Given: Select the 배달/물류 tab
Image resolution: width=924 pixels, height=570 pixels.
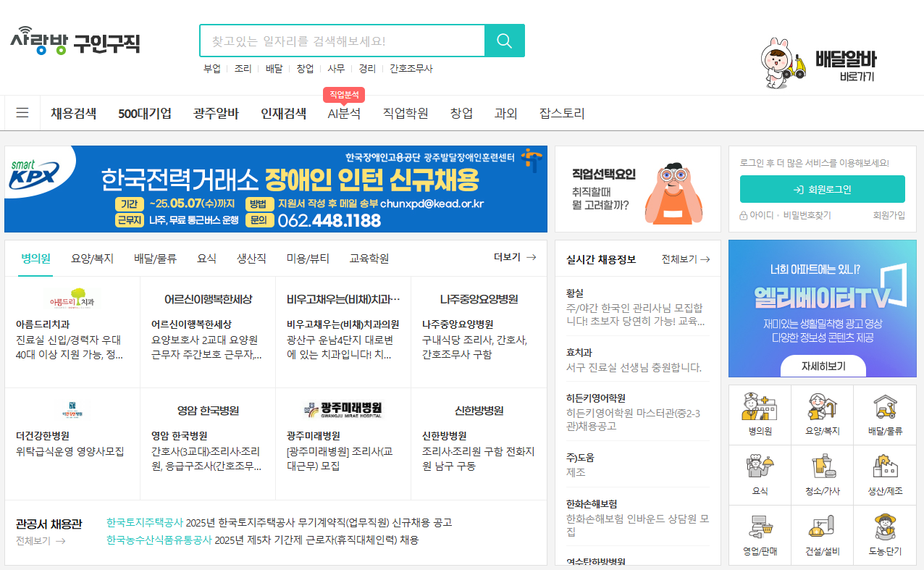Looking at the screenshot, I should click(x=155, y=259).
